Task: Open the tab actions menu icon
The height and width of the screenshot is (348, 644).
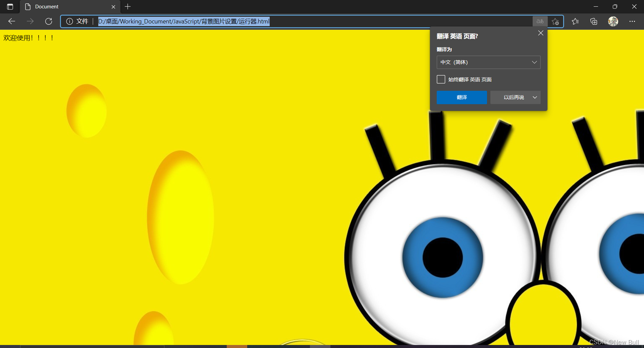Action: [x=10, y=7]
